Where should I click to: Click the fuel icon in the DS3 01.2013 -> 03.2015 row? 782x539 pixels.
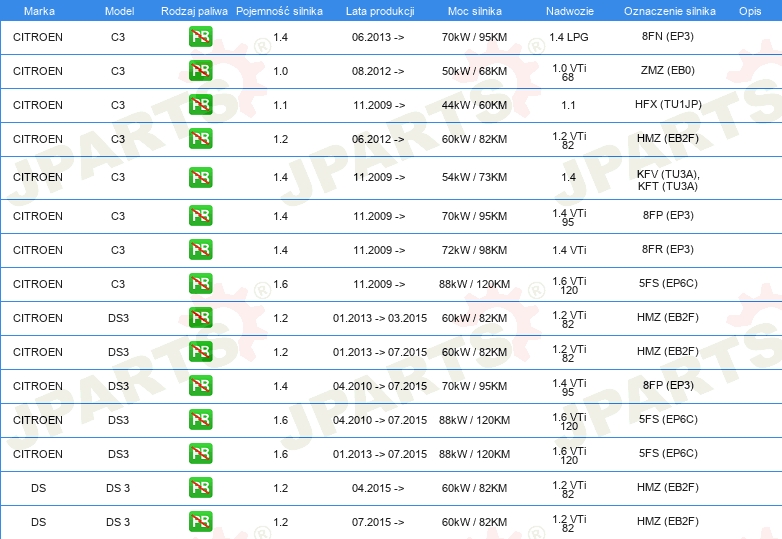[200, 317]
